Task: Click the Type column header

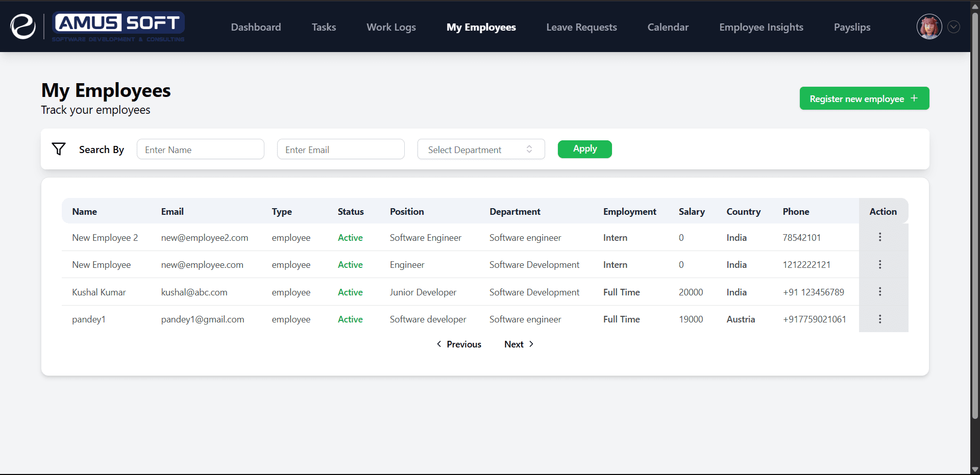Action: tap(282, 212)
